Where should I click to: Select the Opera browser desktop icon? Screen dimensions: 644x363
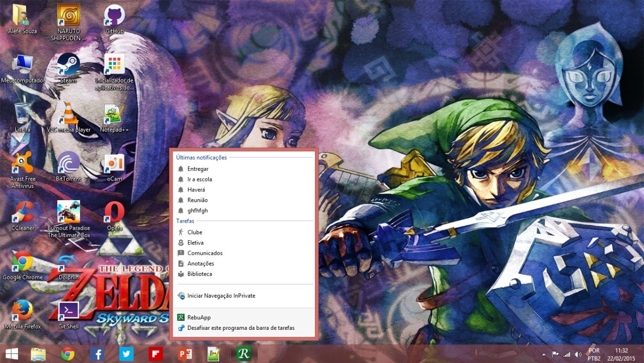tap(115, 216)
